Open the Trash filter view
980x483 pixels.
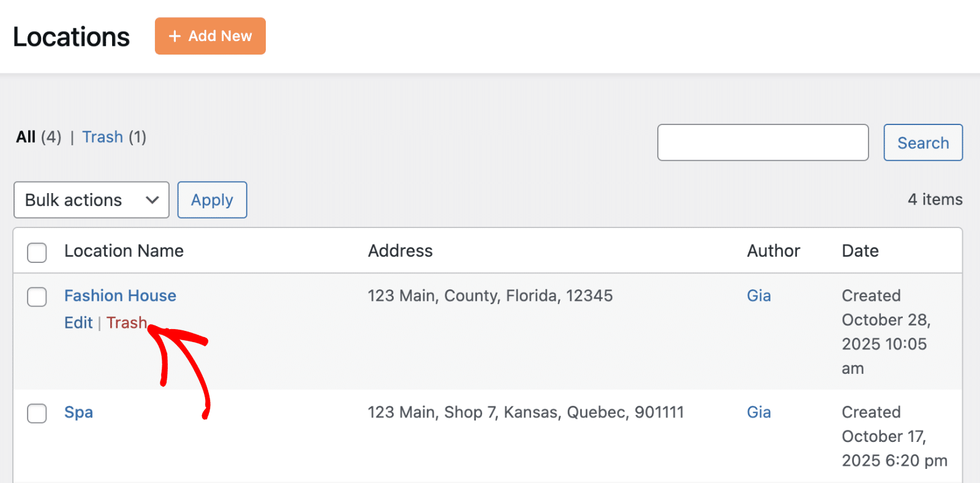tap(102, 137)
